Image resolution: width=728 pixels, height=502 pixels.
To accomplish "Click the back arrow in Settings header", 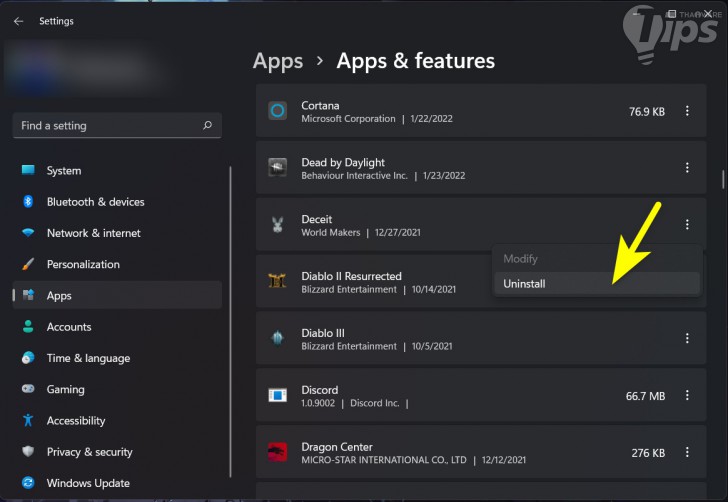I will pos(18,21).
